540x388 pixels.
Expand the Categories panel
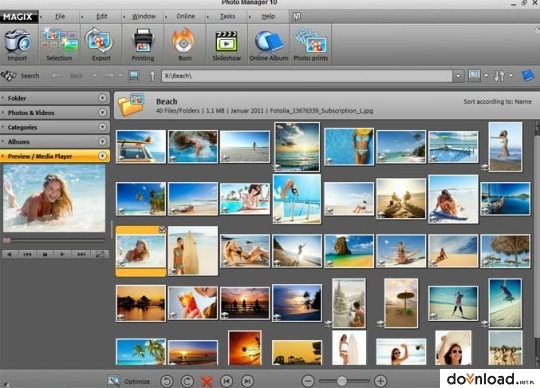coord(102,127)
